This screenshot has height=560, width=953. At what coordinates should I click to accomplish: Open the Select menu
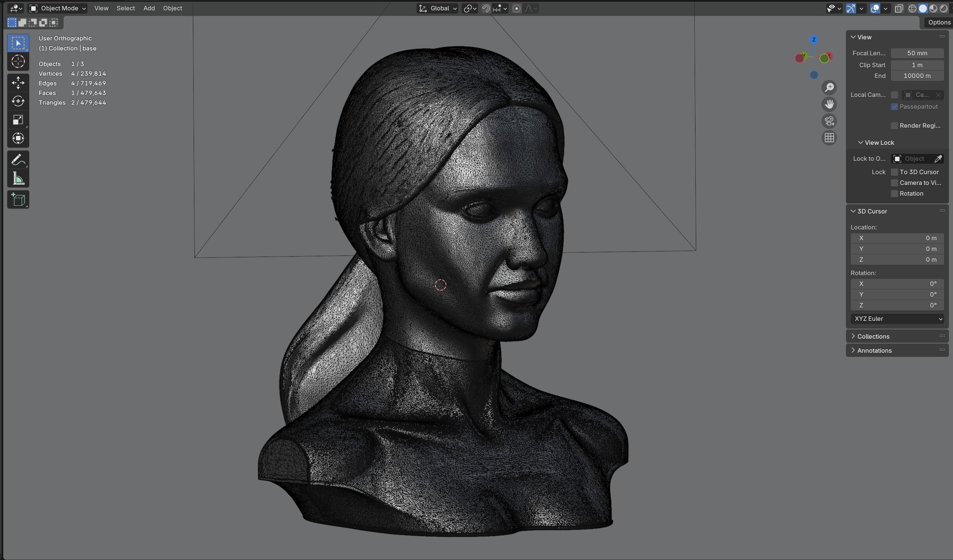[126, 8]
